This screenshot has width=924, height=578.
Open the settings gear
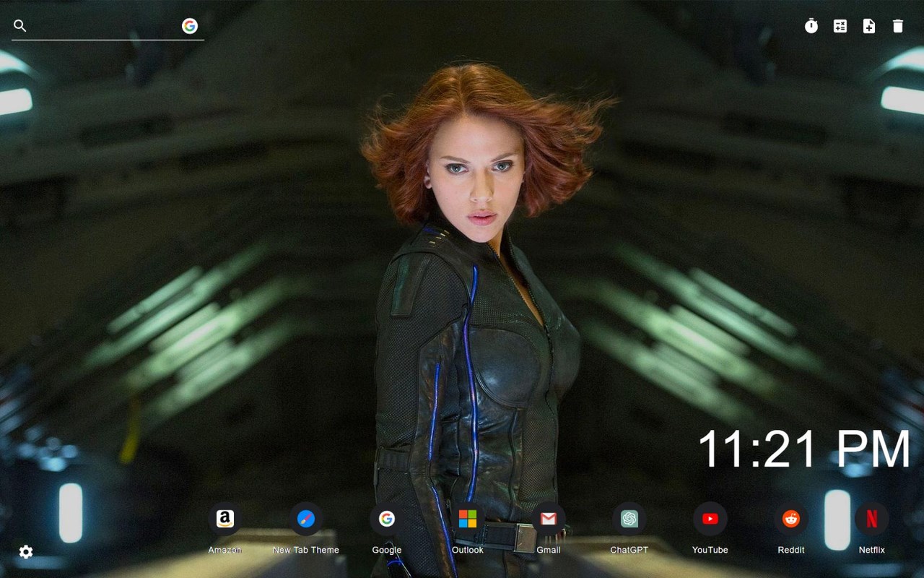(26, 552)
